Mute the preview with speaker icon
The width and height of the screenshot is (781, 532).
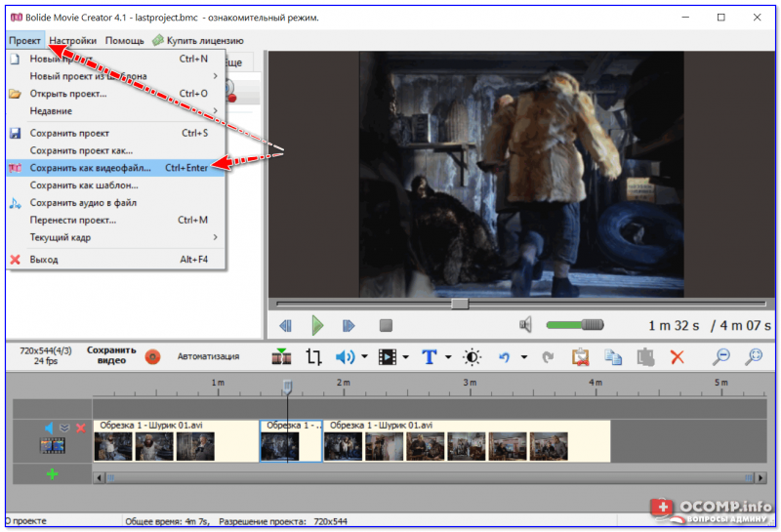(525, 325)
